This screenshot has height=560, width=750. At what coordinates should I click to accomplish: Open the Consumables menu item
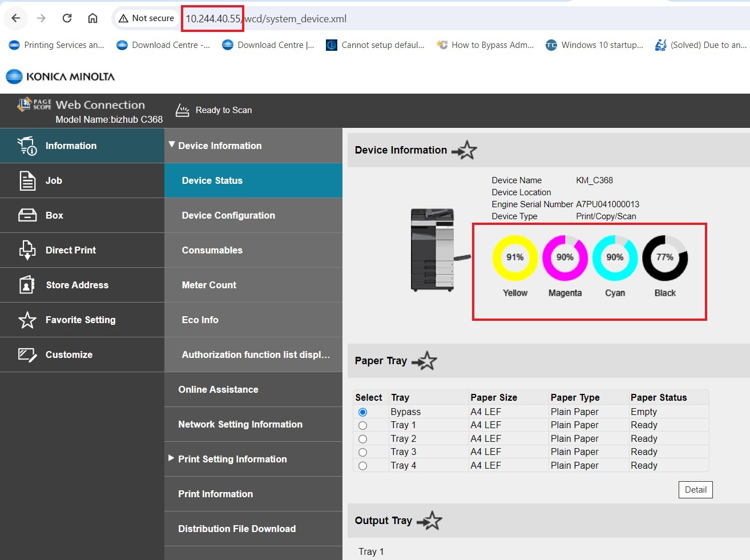click(212, 250)
